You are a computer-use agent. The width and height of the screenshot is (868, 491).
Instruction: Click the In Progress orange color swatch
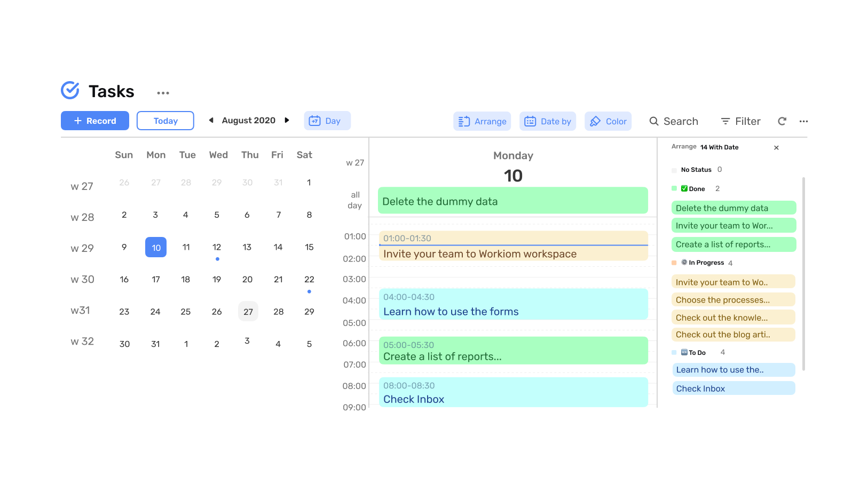[x=674, y=262]
